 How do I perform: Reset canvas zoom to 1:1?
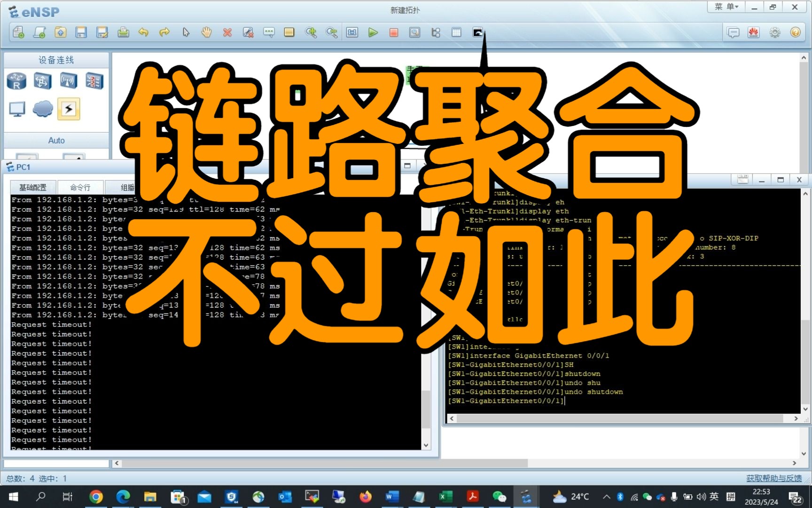point(352,32)
